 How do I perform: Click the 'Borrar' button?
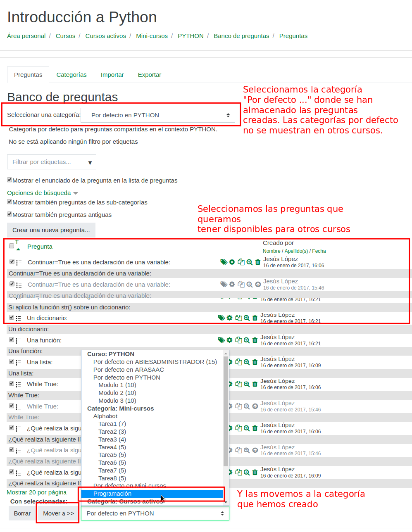(22, 513)
